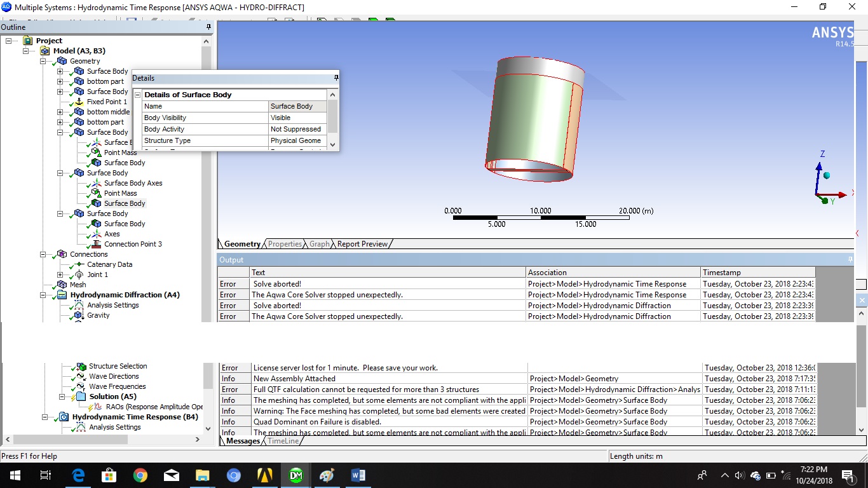
Task: Click the Text column header in Output
Action: pyautogui.click(x=388, y=273)
